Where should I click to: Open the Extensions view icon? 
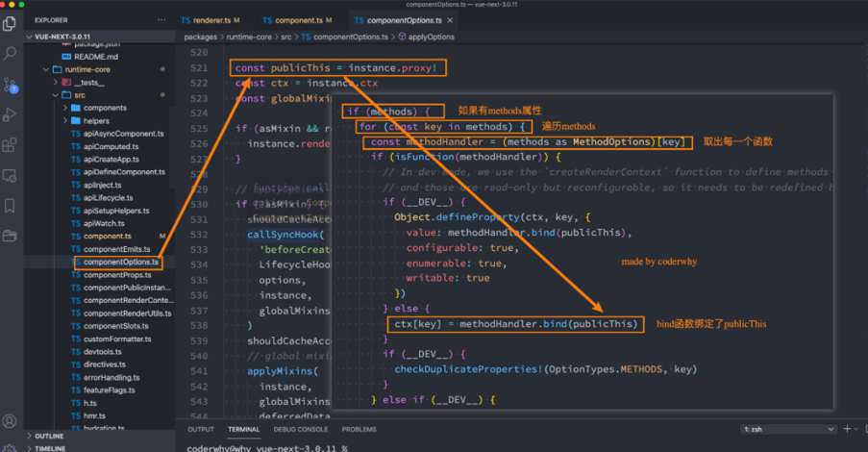point(10,145)
